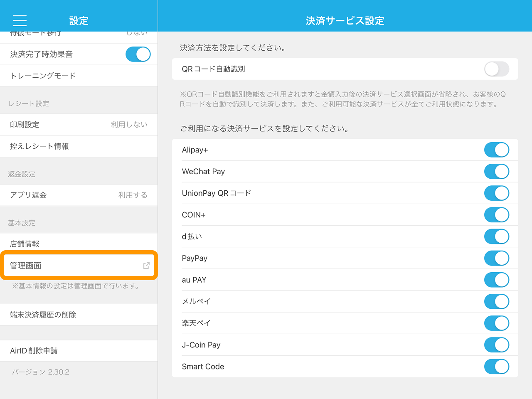Toggle 決済完了時効果音 switch off
532x399 pixels.
pos(138,54)
